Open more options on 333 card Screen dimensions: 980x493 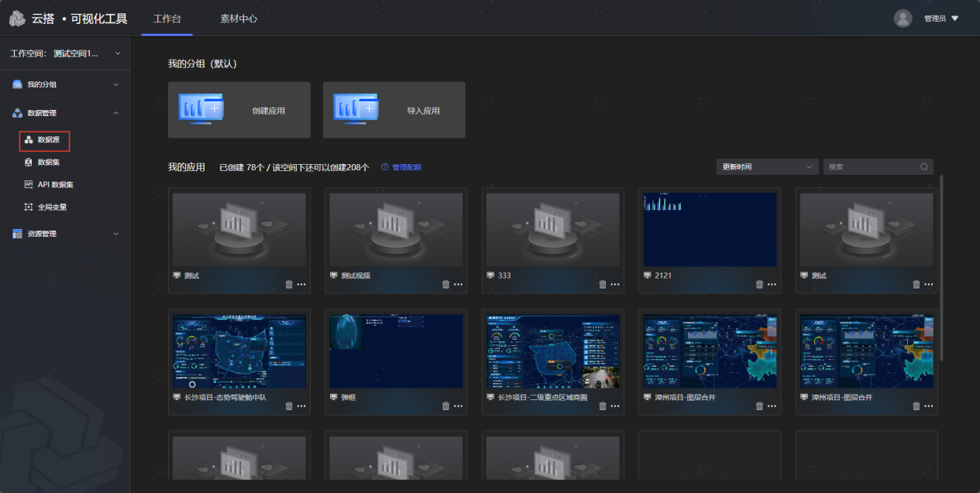(x=615, y=284)
